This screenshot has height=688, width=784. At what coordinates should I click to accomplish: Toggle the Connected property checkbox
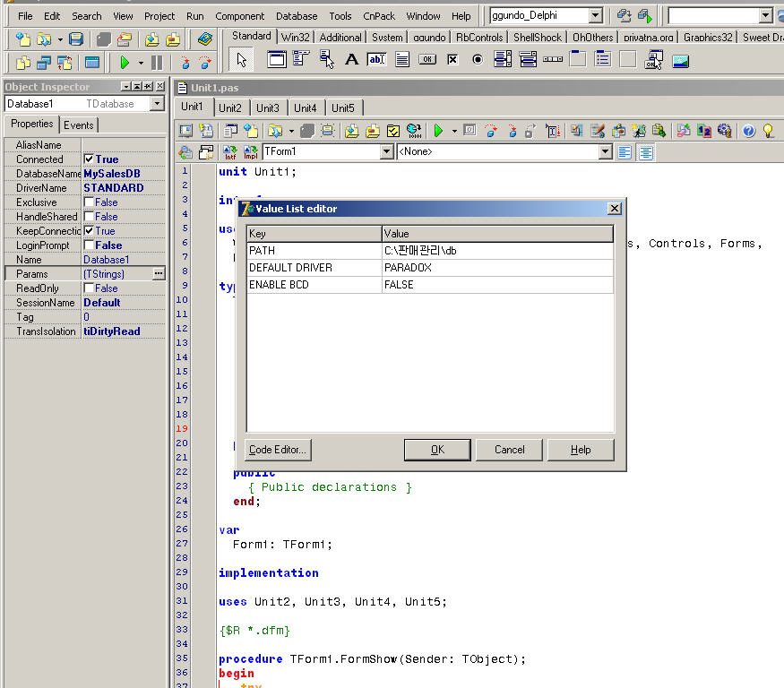tap(89, 159)
